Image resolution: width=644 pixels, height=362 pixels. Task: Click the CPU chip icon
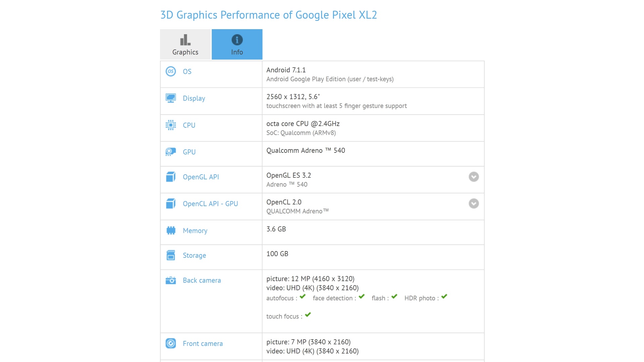tap(171, 125)
